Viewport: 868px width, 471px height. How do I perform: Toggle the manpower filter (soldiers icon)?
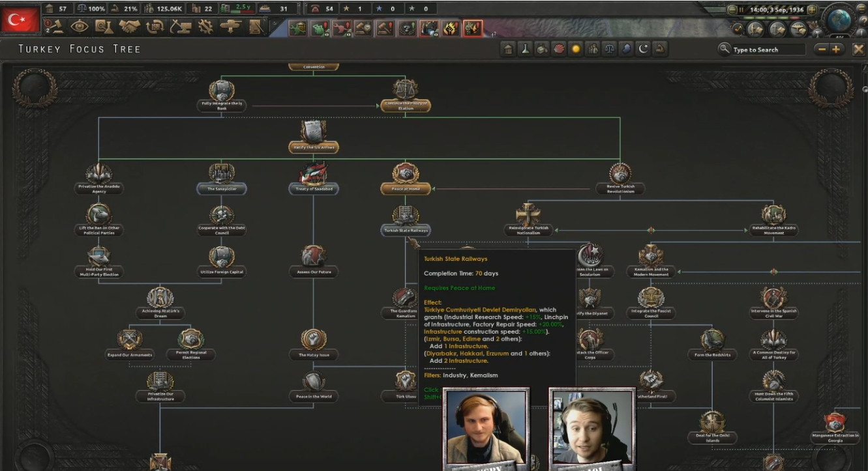coord(593,50)
